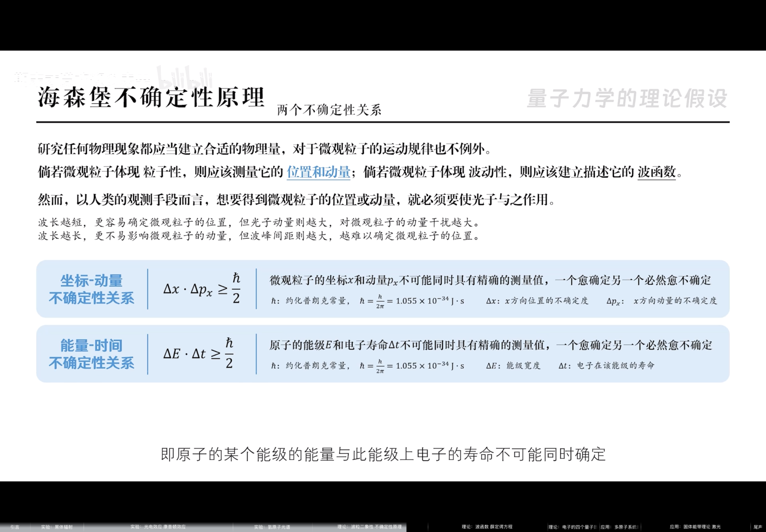Jump to chapter 理论：波函数 薛定谔方程

click(487, 527)
